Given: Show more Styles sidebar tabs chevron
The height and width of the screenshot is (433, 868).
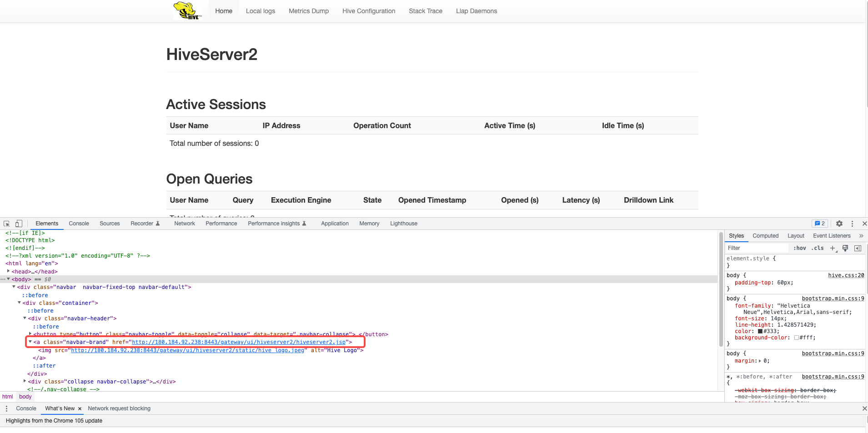Looking at the screenshot, I should coord(861,236).
